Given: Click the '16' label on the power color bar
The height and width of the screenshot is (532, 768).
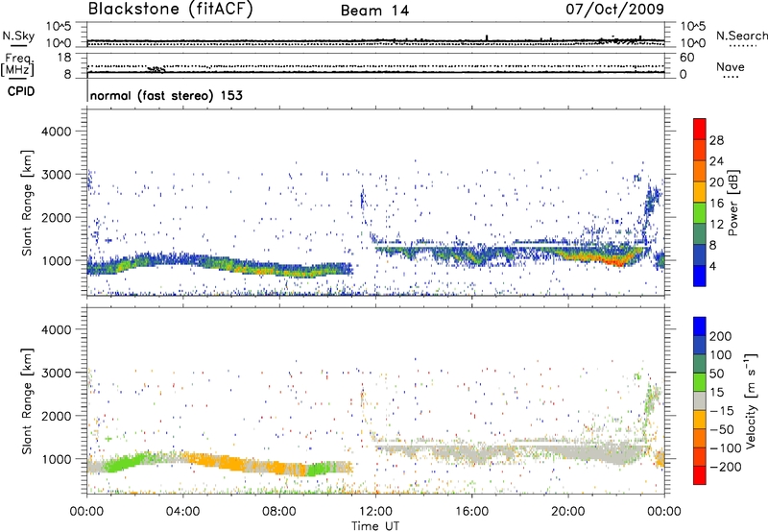Looking at the screenshot, I should click(716, 204).
